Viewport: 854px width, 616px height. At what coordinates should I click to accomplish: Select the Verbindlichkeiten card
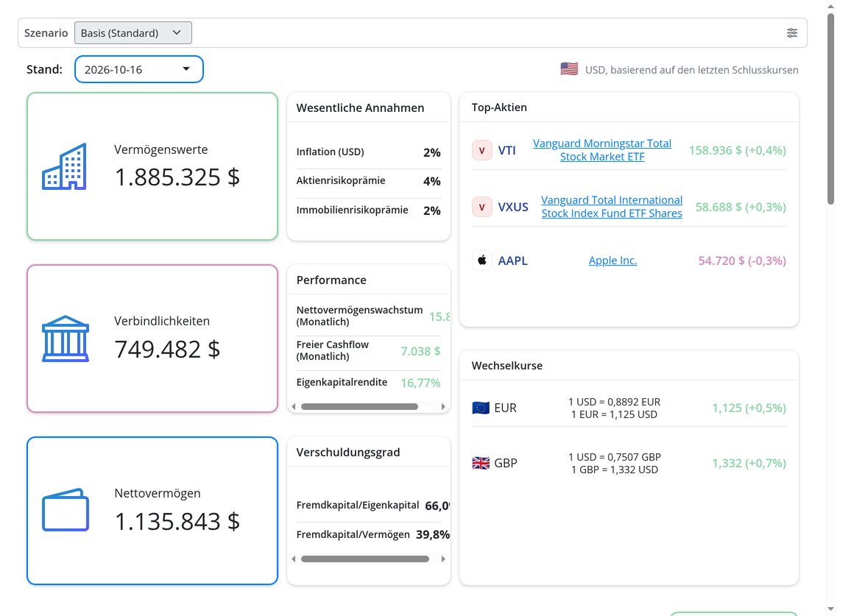(x=152, y=339)
